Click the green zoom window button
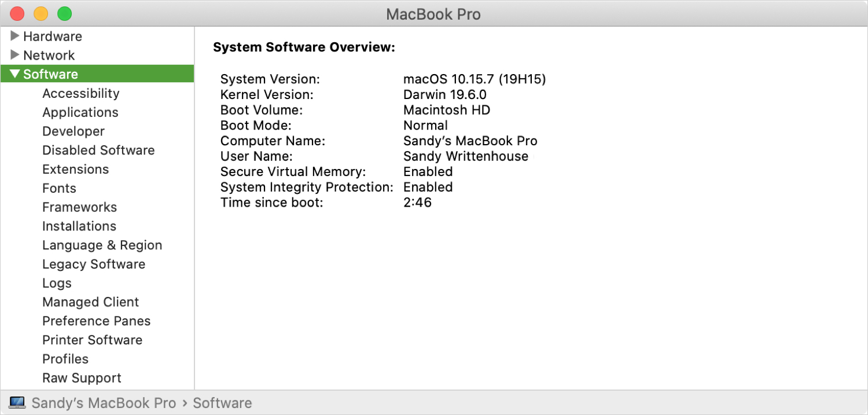This screenshot has height=415, width=868. (64, 13)
